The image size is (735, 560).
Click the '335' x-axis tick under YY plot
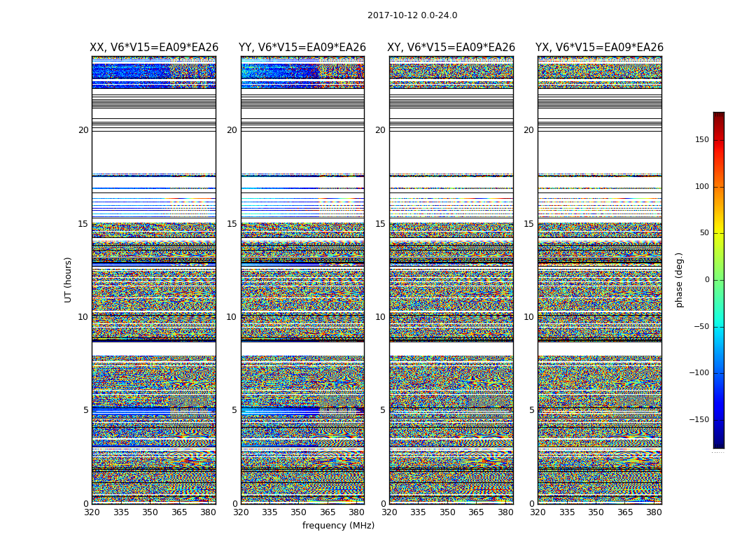(x=269, y=512)
